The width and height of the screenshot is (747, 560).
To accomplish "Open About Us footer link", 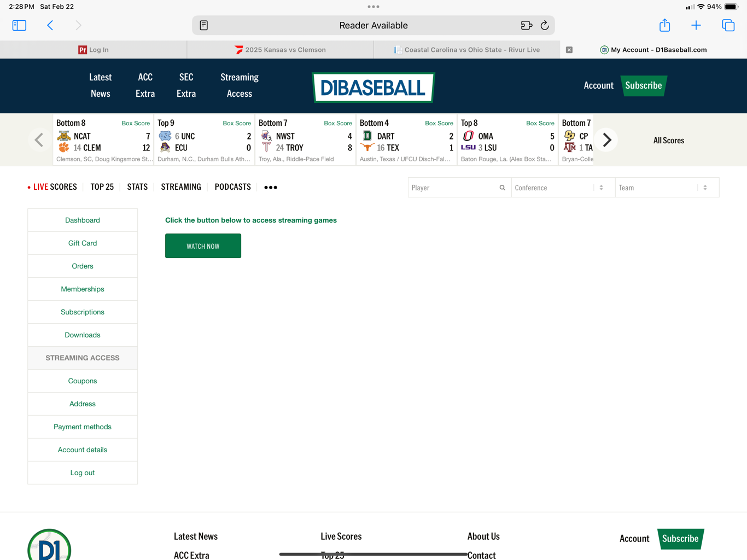I will click(x=483, y=536).
